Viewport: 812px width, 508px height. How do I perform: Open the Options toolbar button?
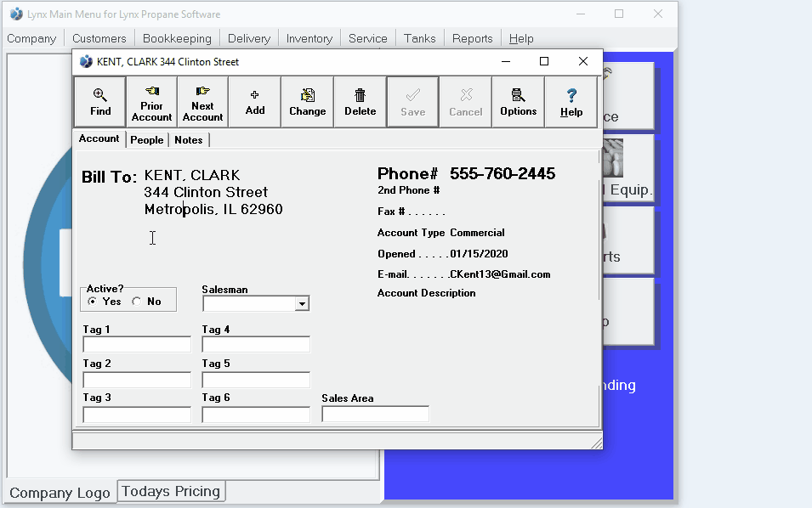(x=518, y=102)
